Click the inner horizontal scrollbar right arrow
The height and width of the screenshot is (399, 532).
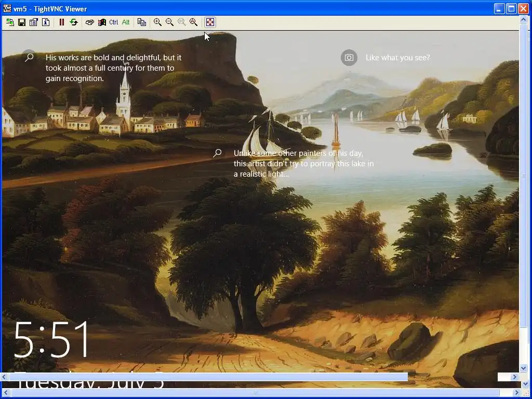click(514, 377)
